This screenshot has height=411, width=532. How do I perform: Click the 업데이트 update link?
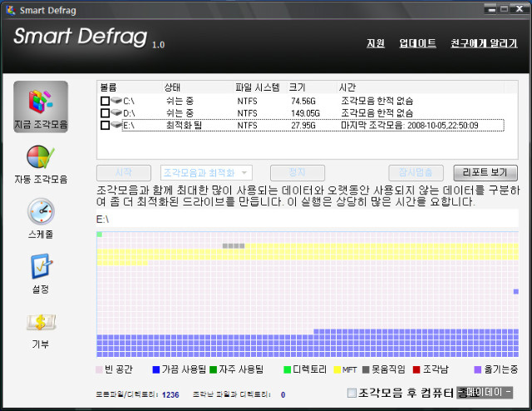(x=417, y=43)
